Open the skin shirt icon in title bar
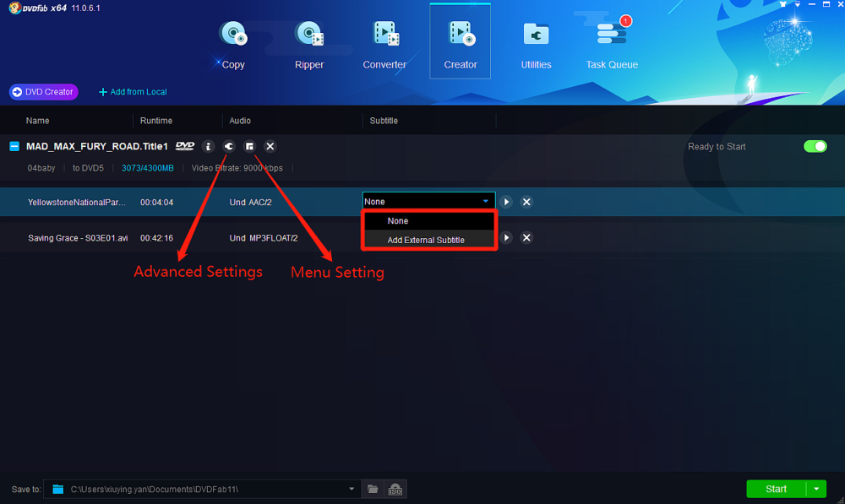 [783, 4]
